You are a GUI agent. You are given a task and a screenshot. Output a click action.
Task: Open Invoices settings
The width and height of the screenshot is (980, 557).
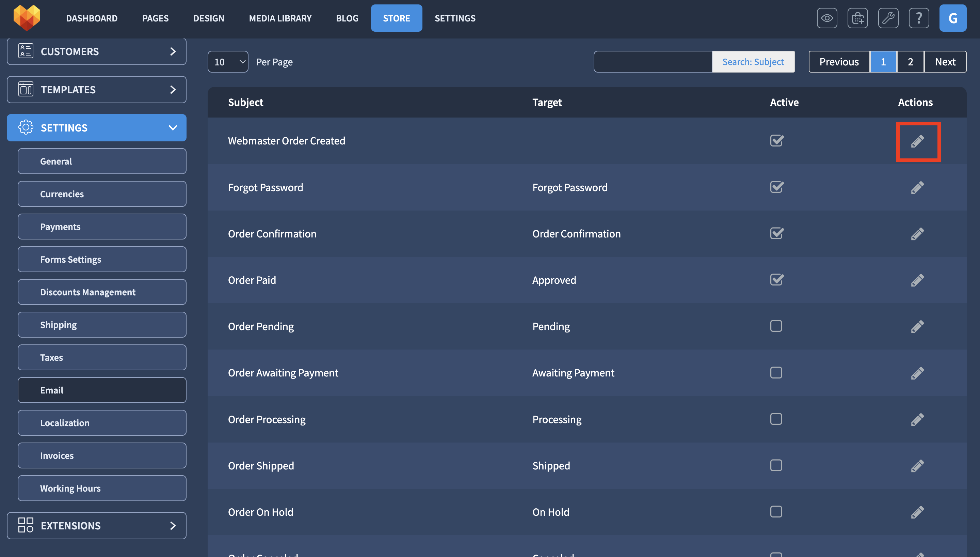tap(102, 455)
